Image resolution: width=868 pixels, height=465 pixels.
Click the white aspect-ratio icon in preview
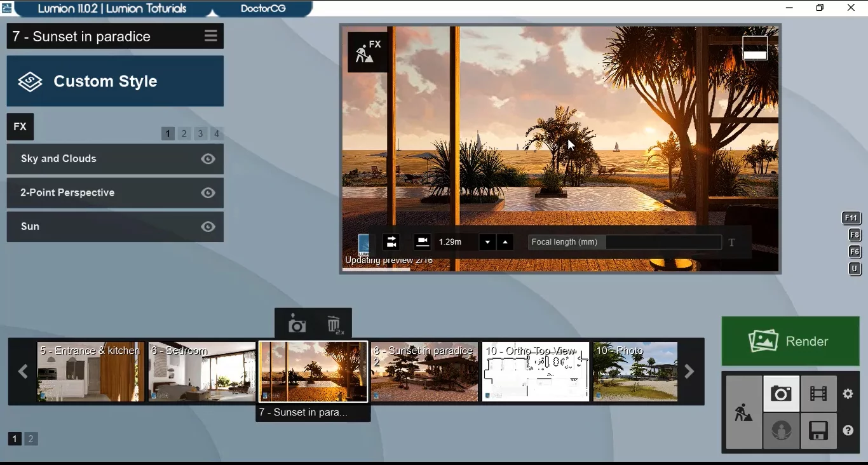[x=755, y=48]
